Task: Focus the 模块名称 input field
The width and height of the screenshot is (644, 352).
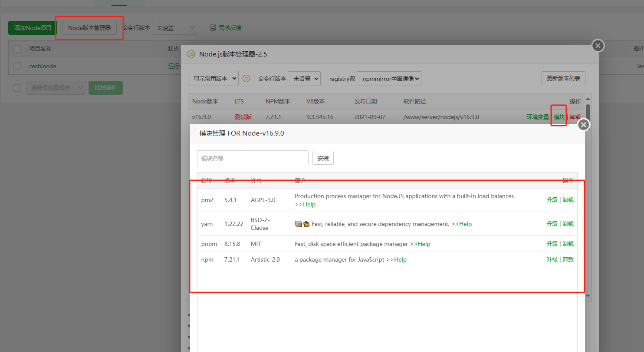Action: click(x=253, y=158)
